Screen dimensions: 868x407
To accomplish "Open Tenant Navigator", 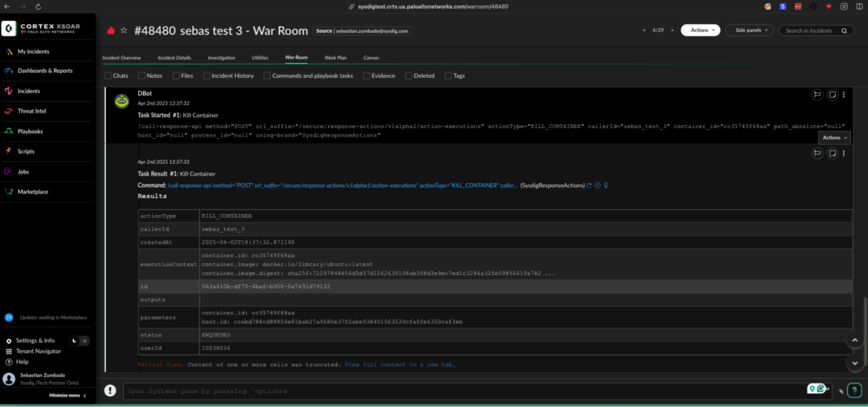I will tap(38, 351).
